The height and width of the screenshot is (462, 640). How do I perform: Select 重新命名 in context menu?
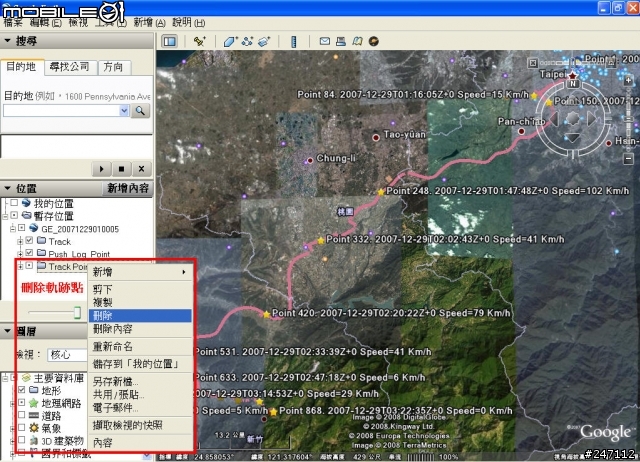tap(140, 346)
